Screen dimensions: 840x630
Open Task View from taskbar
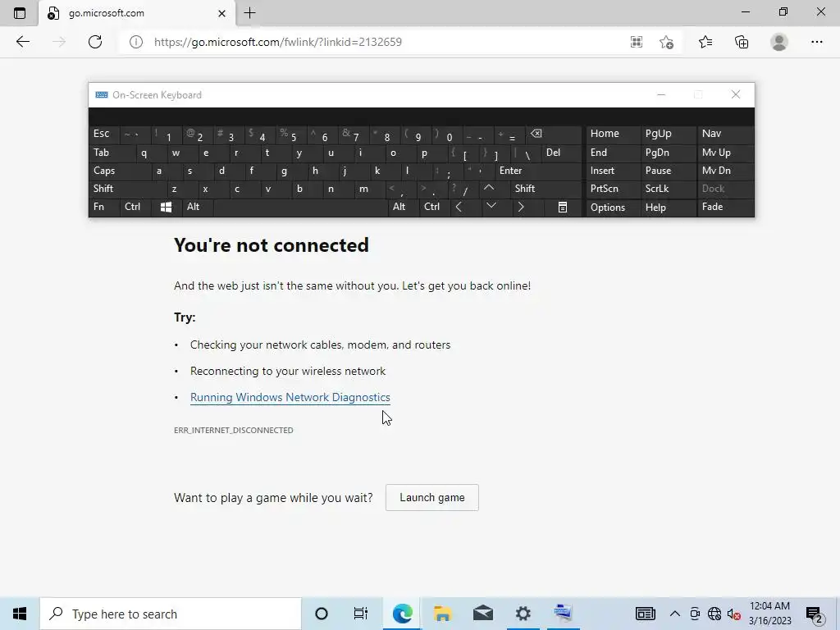pos(361,614)
